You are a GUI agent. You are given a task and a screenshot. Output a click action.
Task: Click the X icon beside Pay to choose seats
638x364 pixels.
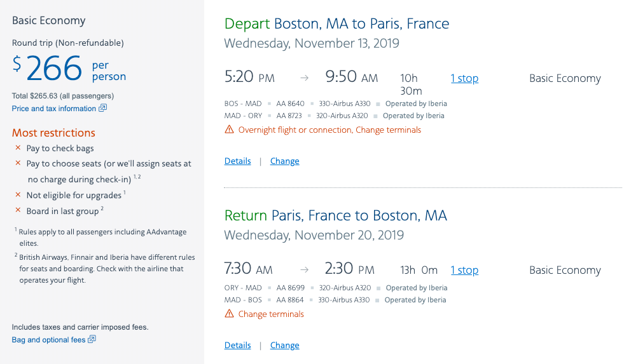(x=18, y=163)
